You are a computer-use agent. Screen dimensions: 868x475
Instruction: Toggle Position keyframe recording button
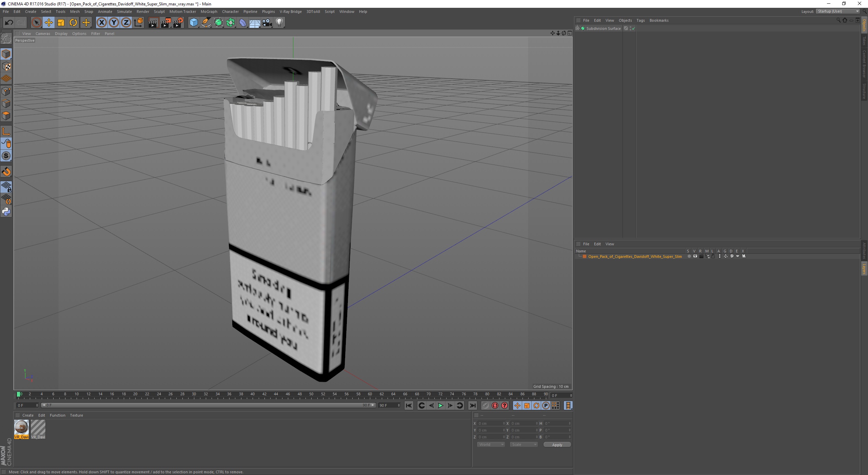coord(517,406)
